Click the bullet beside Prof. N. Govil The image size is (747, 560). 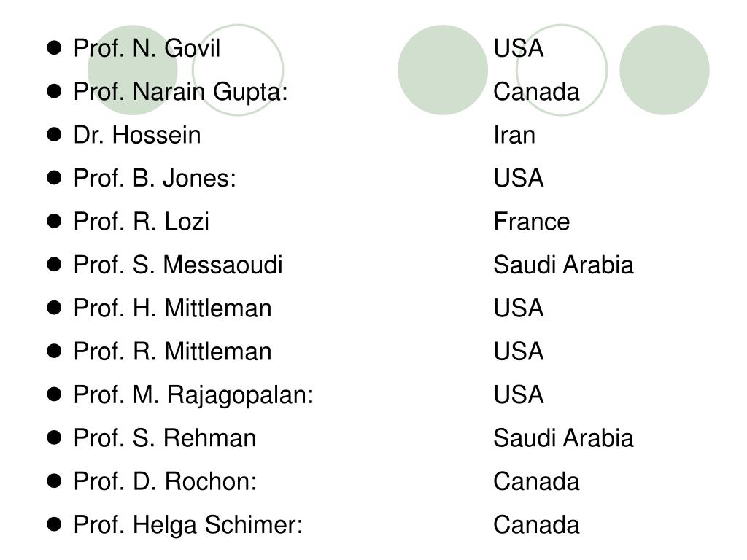tap(54, 47)
